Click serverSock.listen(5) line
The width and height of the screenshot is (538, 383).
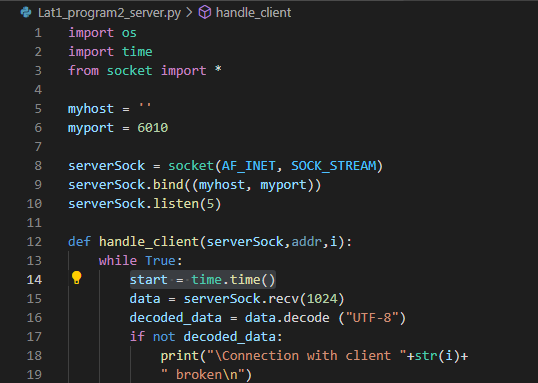point(145,204)
